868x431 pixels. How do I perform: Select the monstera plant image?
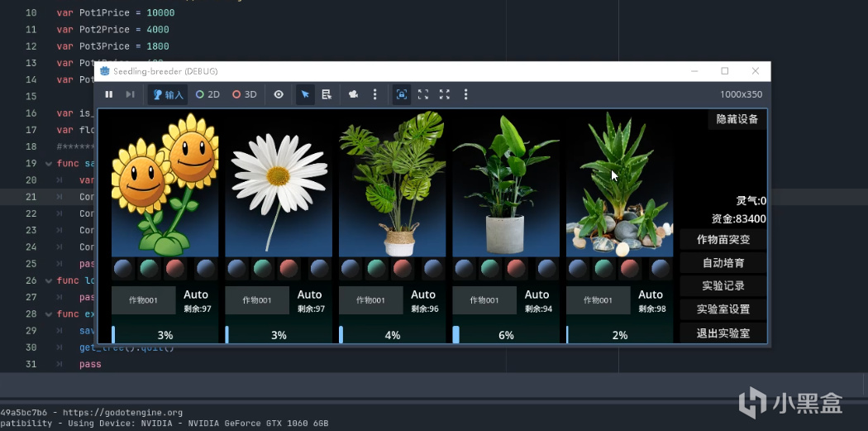tap(393, 184)
